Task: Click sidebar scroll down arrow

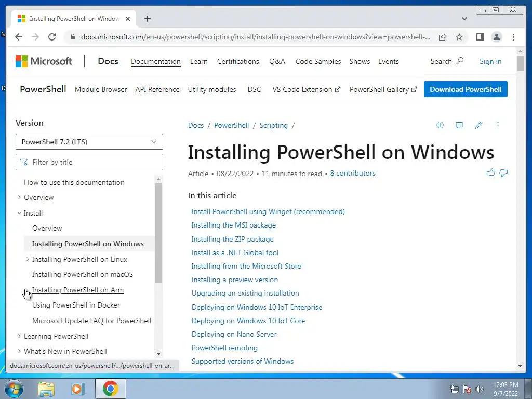Action: tap(159, 354)
